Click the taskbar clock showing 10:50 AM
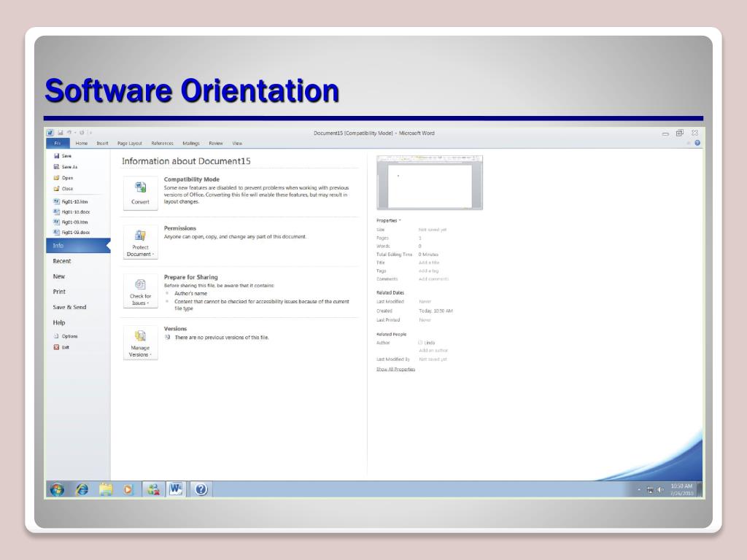Viewport: 747px width, 560px height. pos(681,489)
